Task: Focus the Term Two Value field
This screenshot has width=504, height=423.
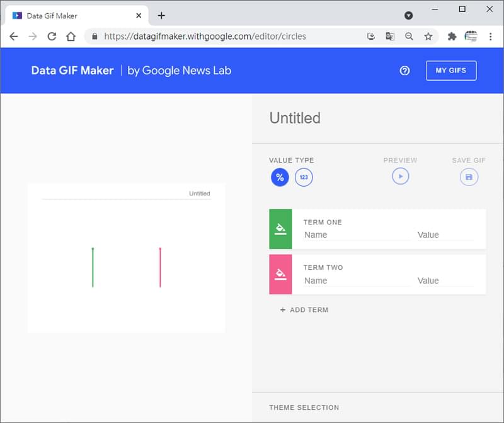Action: pos(445,281)
